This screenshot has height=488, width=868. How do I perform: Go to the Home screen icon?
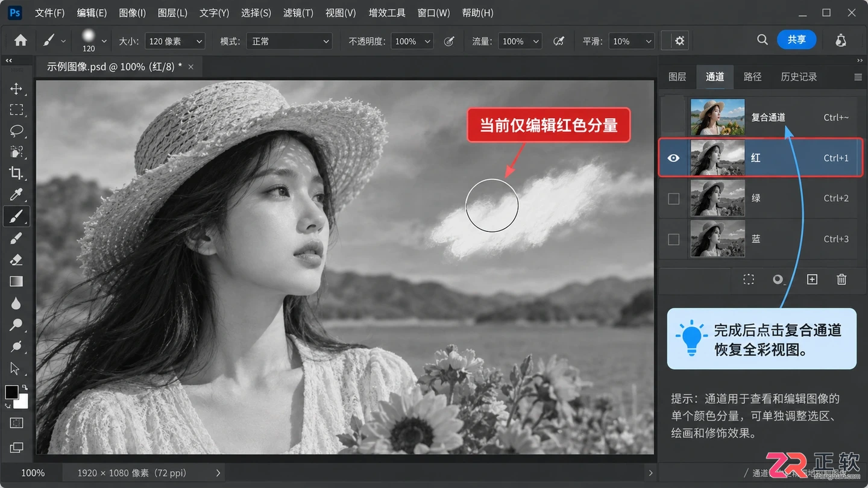[20, 40]
